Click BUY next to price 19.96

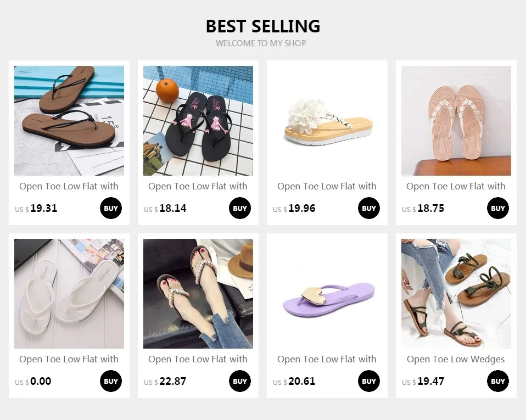pyautogui.click(x=369, y=209)
